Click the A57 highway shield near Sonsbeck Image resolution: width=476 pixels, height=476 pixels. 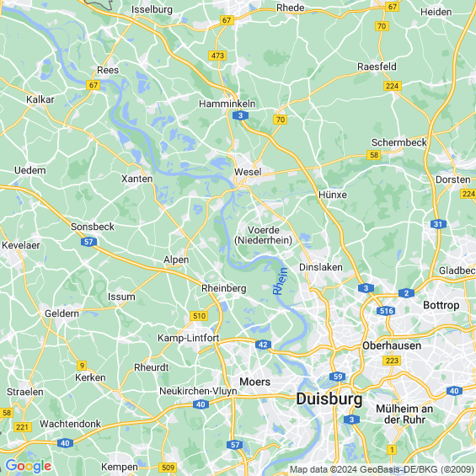click(x=88, y=242)
